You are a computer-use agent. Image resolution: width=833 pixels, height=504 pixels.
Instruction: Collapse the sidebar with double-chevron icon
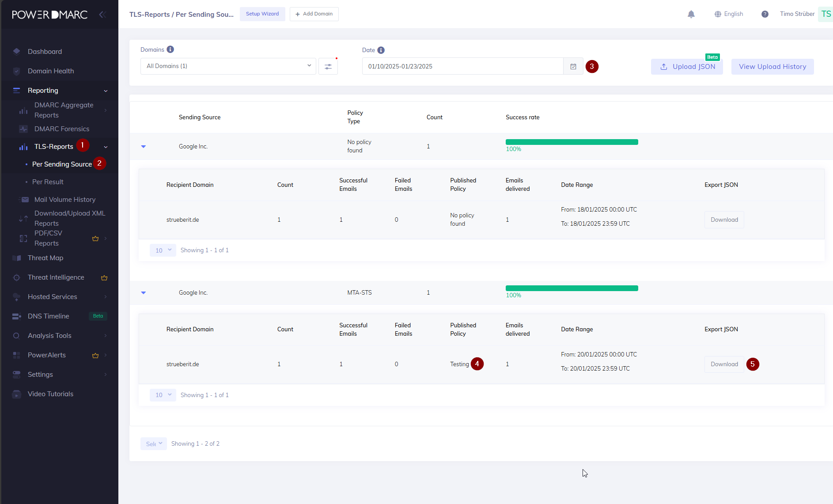tap(102, 15)
